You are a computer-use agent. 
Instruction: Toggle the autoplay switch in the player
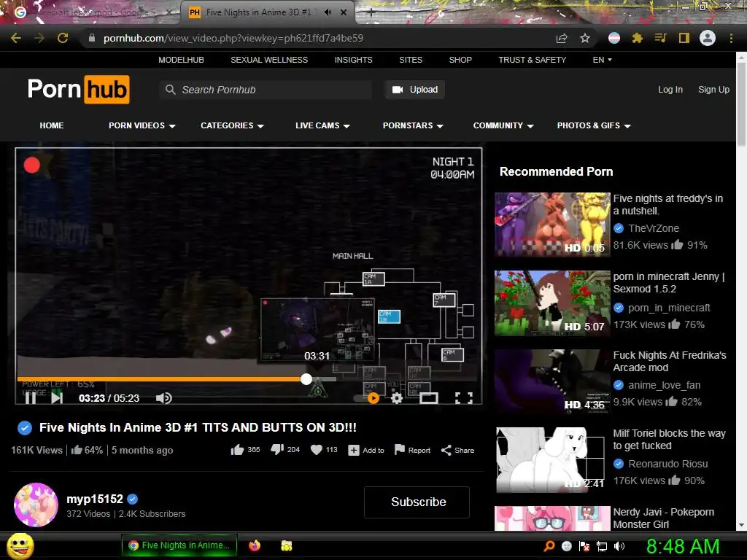click(x=367, y=398)
